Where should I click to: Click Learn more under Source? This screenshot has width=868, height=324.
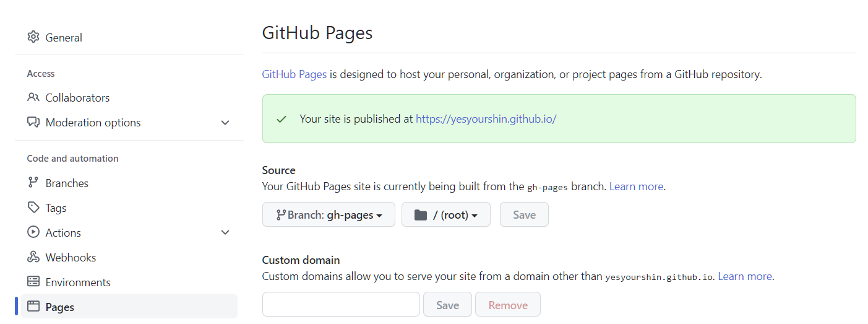(637, 186)
